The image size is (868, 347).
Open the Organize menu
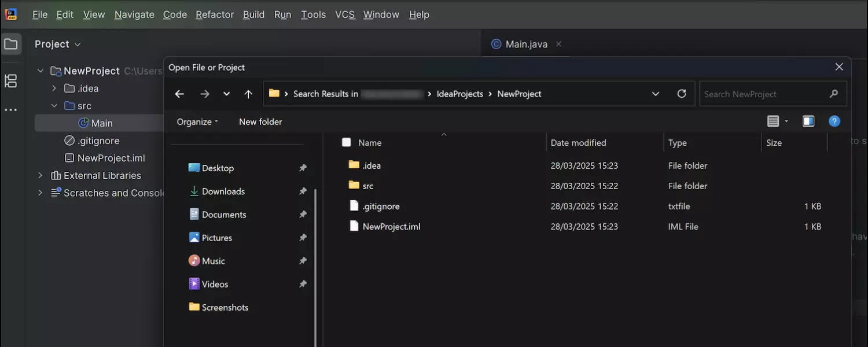pyautogui.click(x=197, y=121)
